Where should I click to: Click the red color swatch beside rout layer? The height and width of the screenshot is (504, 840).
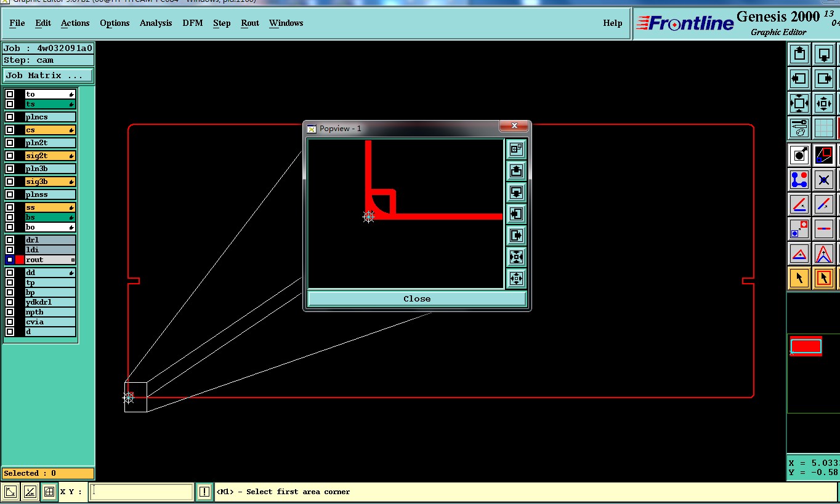point(20,260)
